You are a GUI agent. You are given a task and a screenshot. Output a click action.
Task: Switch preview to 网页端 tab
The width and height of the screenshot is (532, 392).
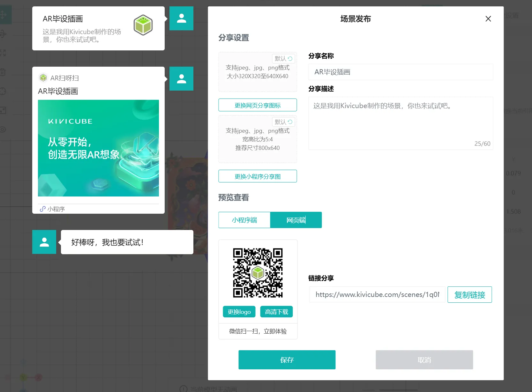pyautogui.click(x=296, y=220)
